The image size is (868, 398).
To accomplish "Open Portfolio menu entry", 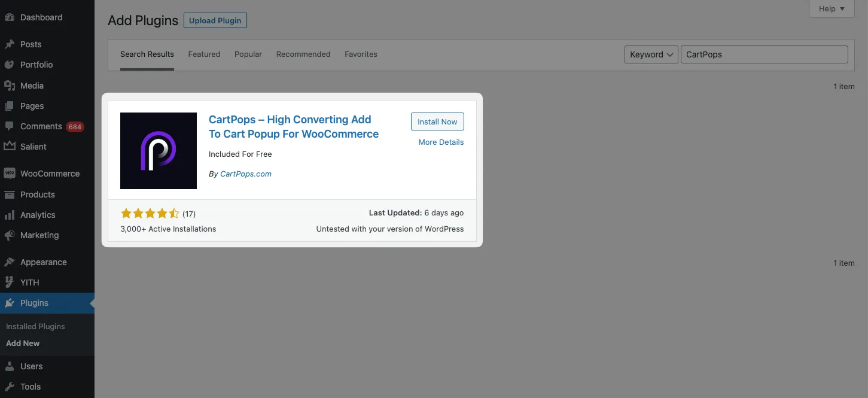I will pyautogui.click(x=47, y=65).
